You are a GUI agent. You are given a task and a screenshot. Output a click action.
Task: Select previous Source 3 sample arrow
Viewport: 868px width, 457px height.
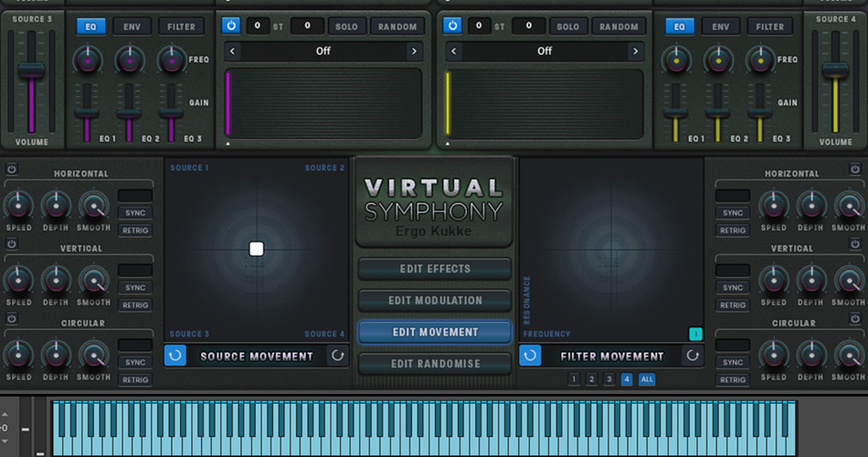232,51
